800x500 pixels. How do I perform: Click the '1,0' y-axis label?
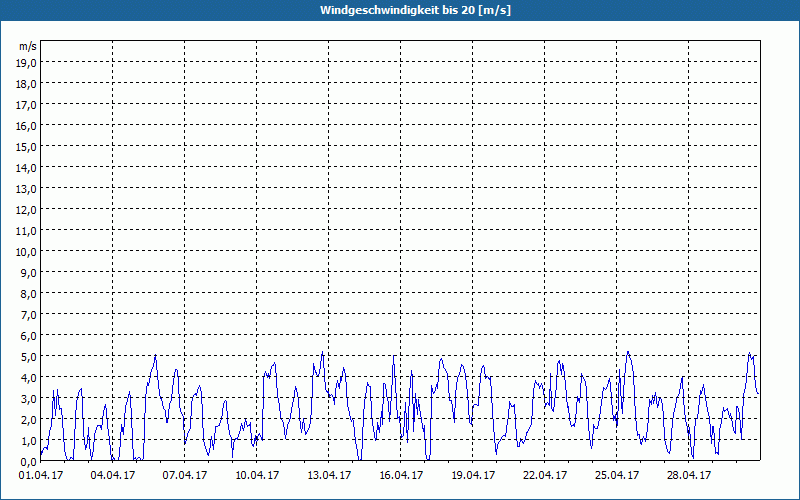(x=29, y=440)
